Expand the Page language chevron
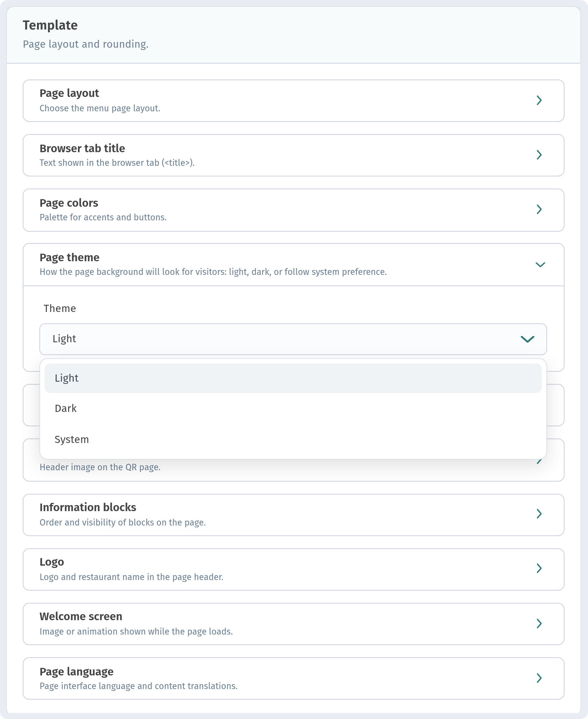Screen dimensions: 588x719 (x=539, y=678)
